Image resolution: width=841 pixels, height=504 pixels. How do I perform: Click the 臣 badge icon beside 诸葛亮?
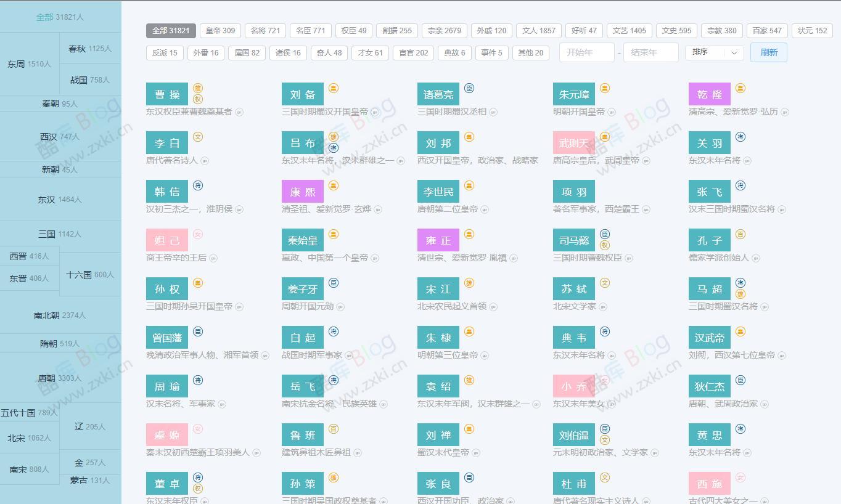click(469, 88)
